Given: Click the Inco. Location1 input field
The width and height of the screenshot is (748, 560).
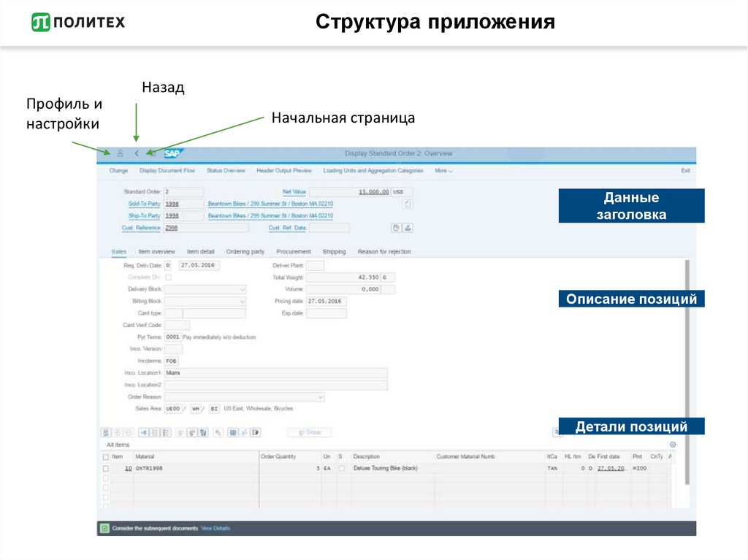Looking at the screenshot, I should 275,373.
